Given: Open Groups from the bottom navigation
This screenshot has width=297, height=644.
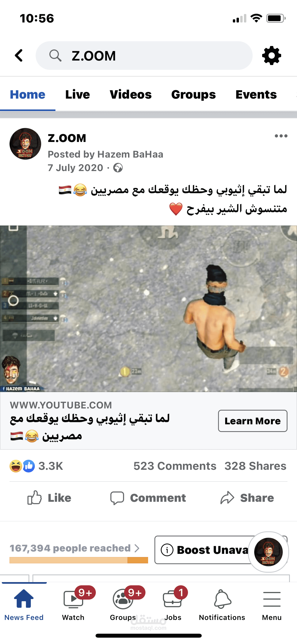Looking at the screenshot, I should coord(123,599).
